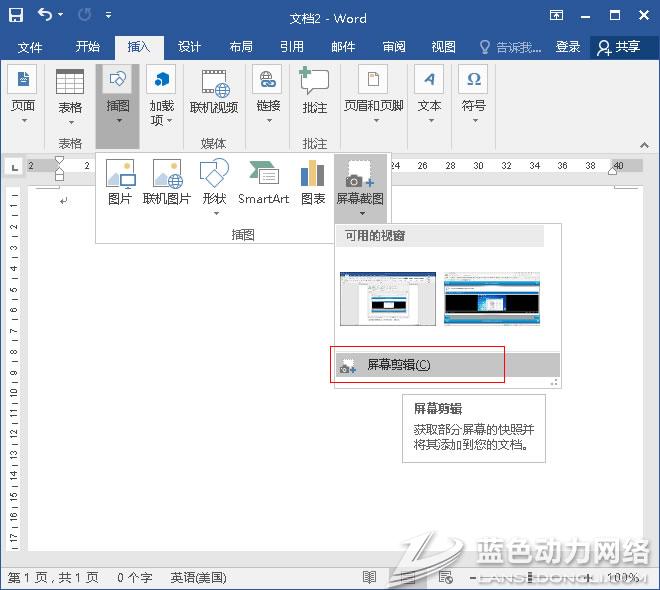Click 登录 to sign in

(568, 47)
